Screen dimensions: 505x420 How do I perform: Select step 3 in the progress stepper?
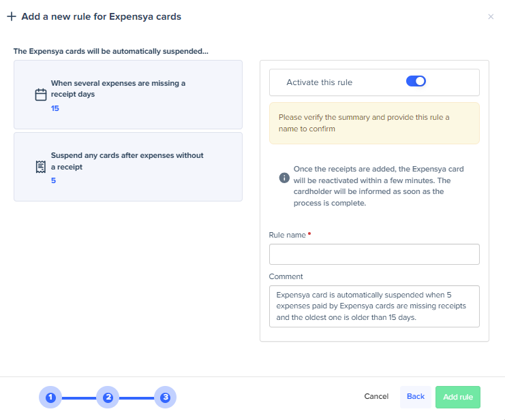point(165,397)
